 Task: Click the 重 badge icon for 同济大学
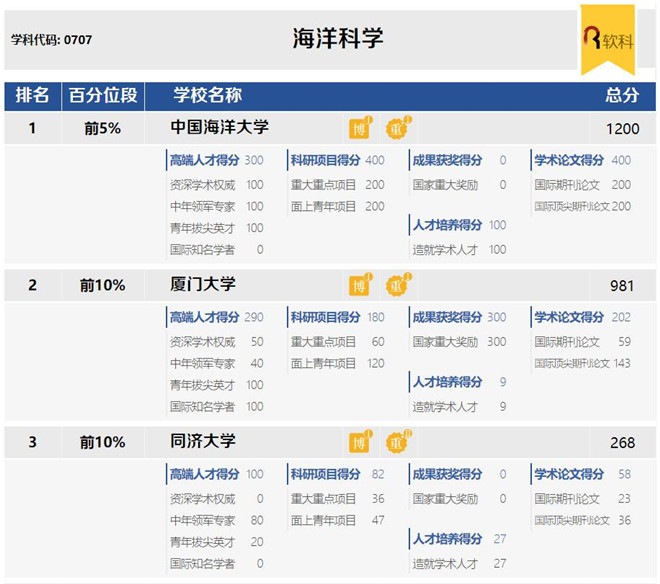click(398, 442)
